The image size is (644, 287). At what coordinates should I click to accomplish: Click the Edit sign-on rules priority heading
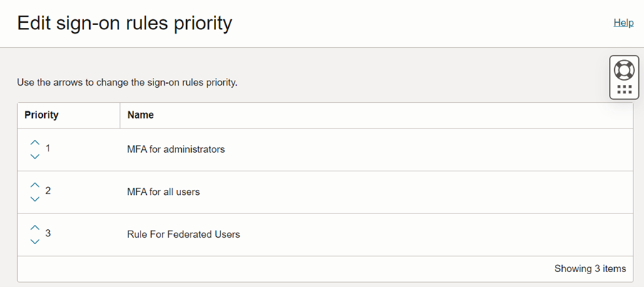coord(125,24)
